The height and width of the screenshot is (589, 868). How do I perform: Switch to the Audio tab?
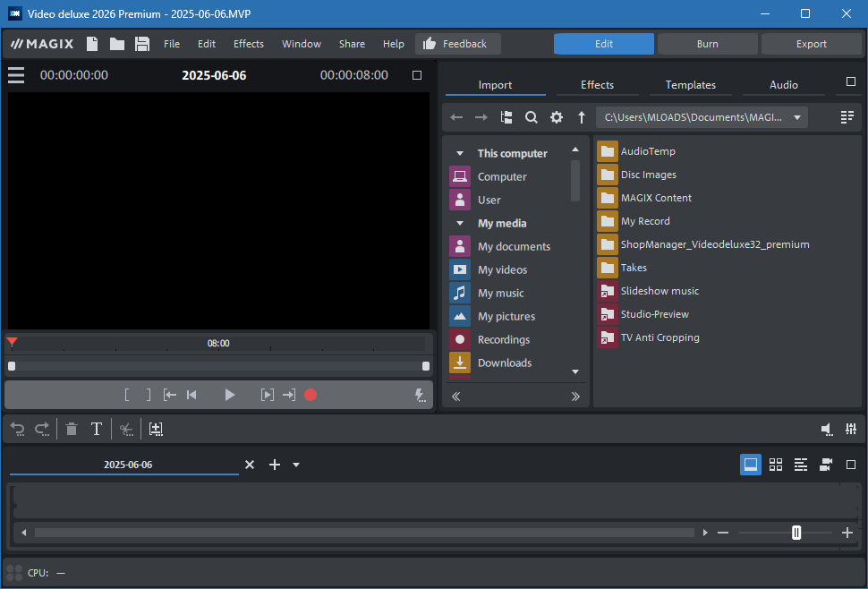pyautogui.click(x=783, y=85)
